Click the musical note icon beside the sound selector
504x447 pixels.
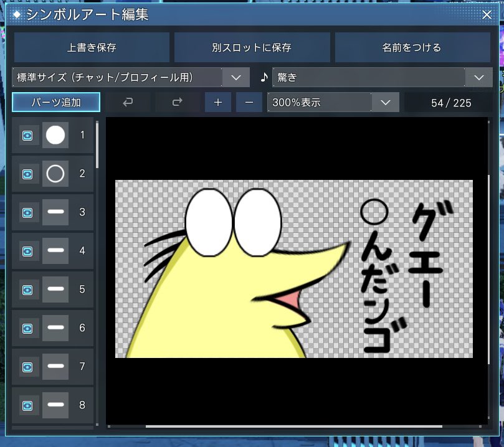264,77
